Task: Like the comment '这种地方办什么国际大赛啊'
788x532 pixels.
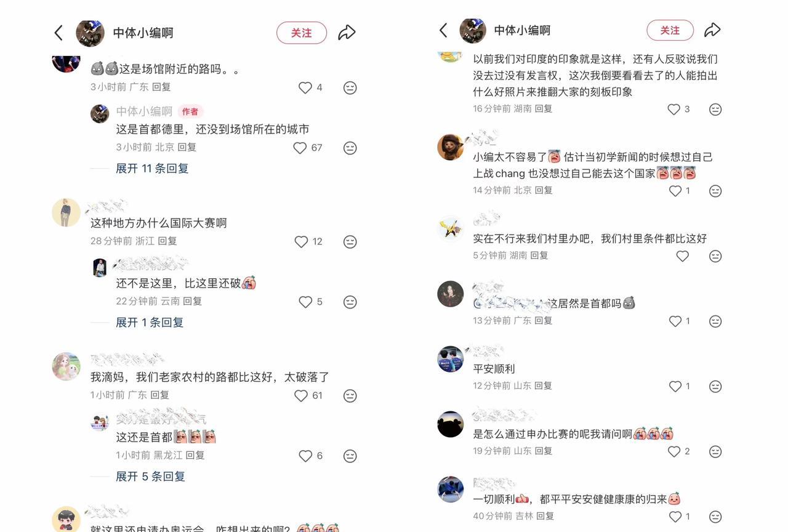Action: point(301,241)
